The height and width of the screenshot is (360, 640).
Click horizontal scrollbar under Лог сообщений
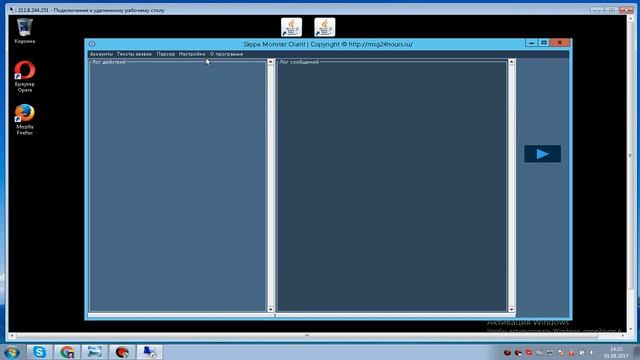point(396,315)
